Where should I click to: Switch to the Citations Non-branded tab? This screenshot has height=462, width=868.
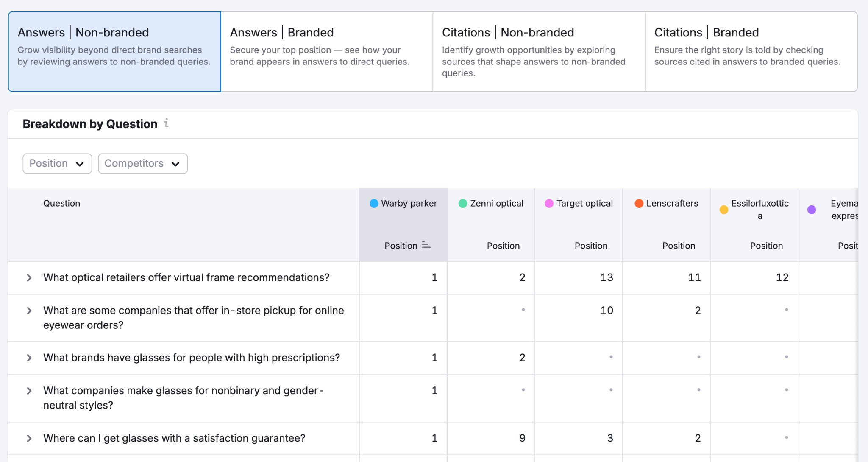[x=538, y=51]
